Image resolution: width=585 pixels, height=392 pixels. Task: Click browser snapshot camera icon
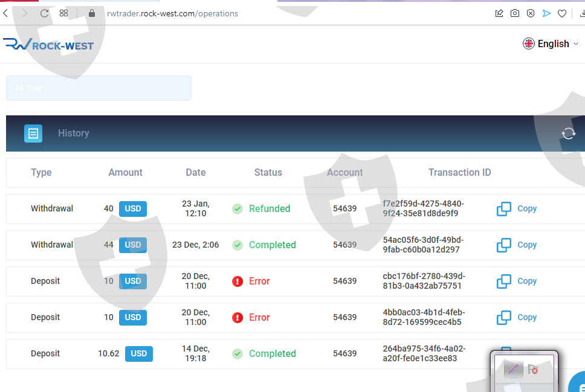[515, 13]
